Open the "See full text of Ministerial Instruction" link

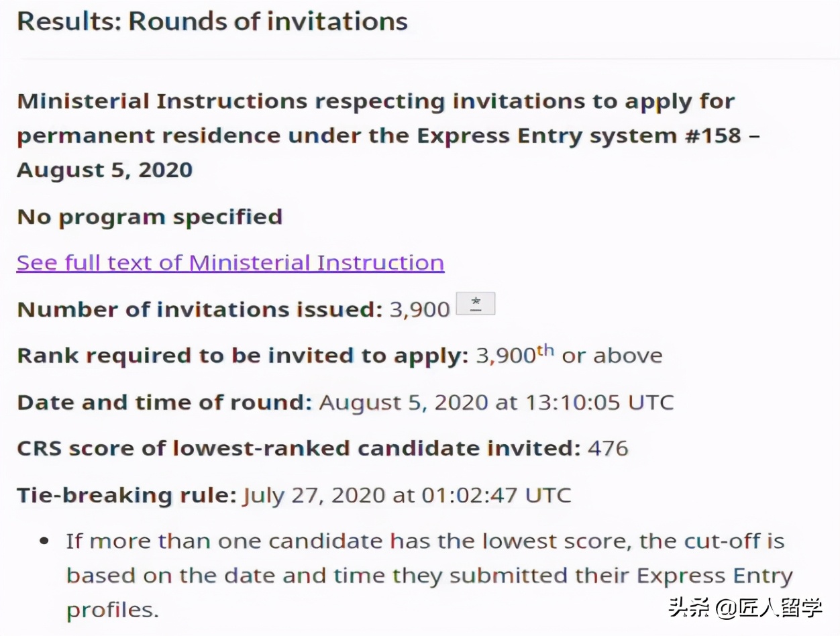[230, 262]
